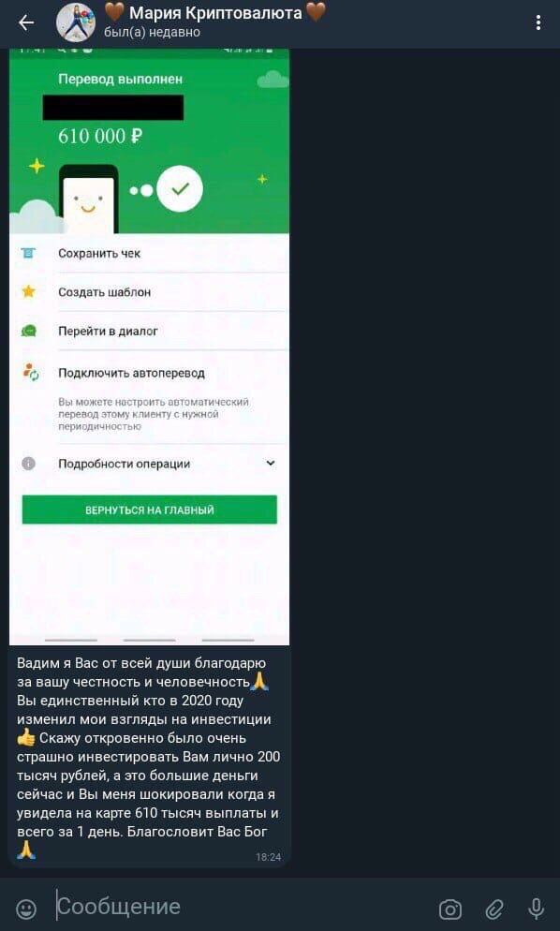Click ВЕРНУТЬСЯ НА ГЛАВНЫЙ green button

coord(150,510)
